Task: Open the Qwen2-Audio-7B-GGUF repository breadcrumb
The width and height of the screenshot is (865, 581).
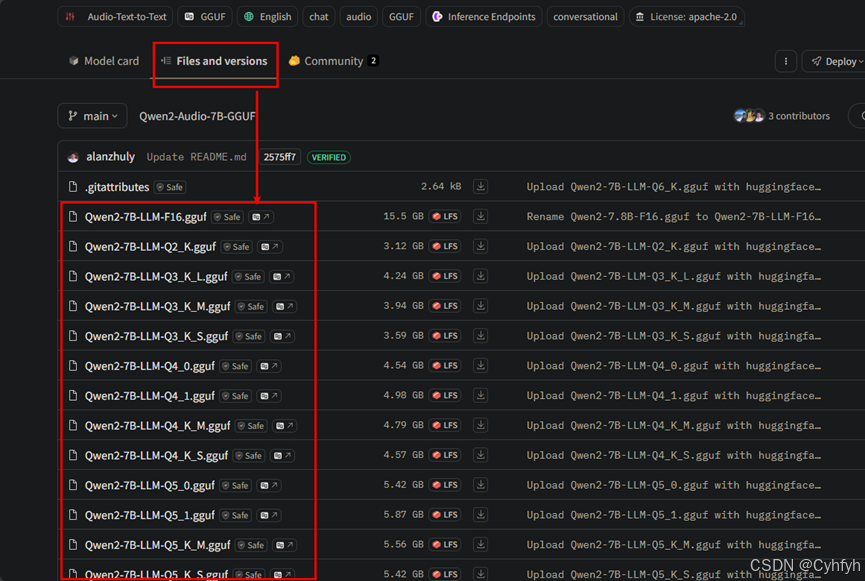Action: coord(197,116)
